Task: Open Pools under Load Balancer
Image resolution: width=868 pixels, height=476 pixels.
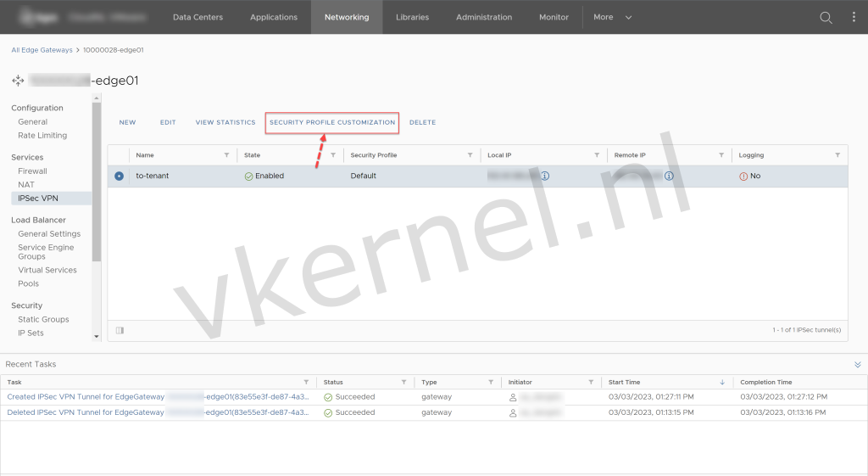Action: [x=28, y=283]
